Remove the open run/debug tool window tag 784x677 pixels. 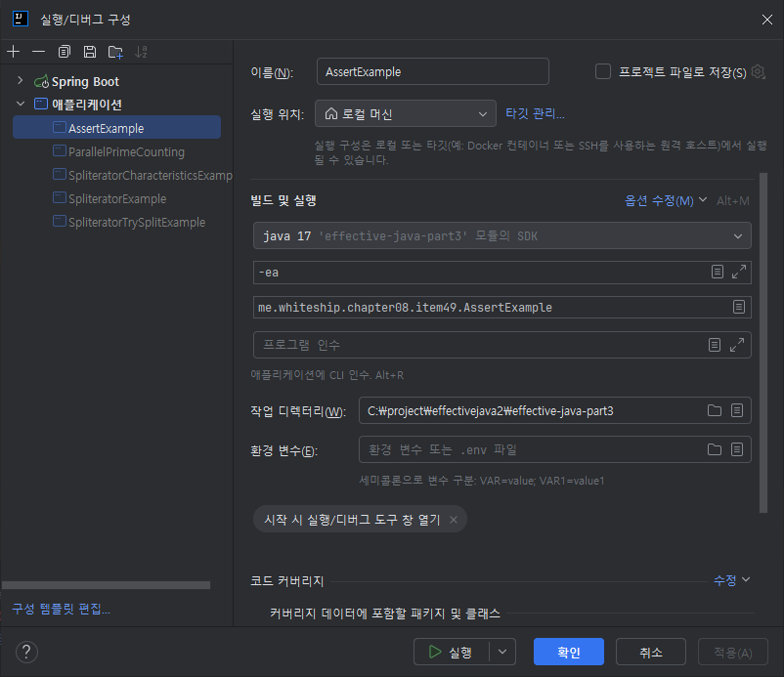click(x=454, y=520)
